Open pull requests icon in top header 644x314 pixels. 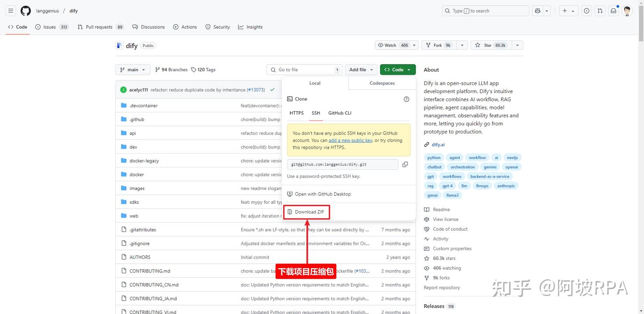pyautogui.click(x=600, y=11)
